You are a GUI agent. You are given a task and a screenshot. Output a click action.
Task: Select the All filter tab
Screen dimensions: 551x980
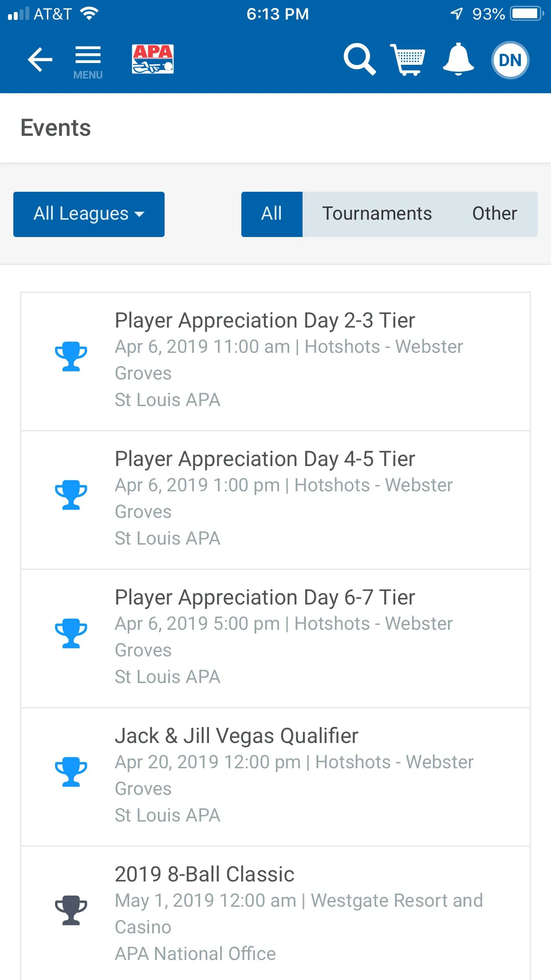[x=272, y=214]
